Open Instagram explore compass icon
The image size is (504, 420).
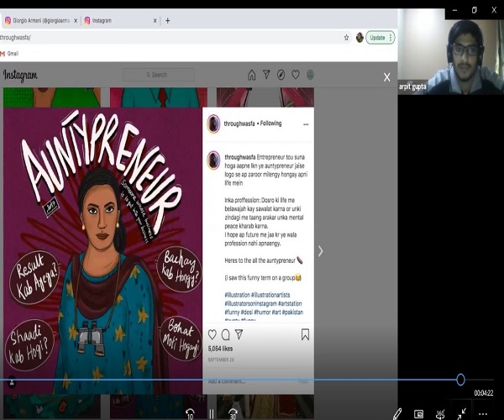coord(281,75)
